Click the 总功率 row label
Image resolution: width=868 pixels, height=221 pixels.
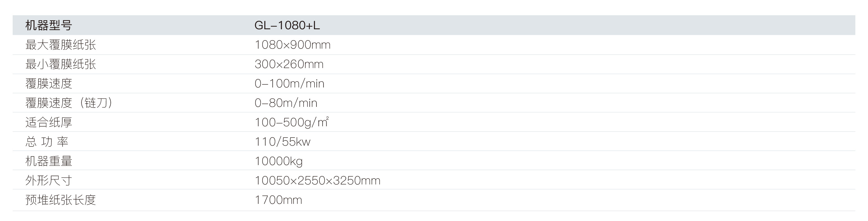47,142
